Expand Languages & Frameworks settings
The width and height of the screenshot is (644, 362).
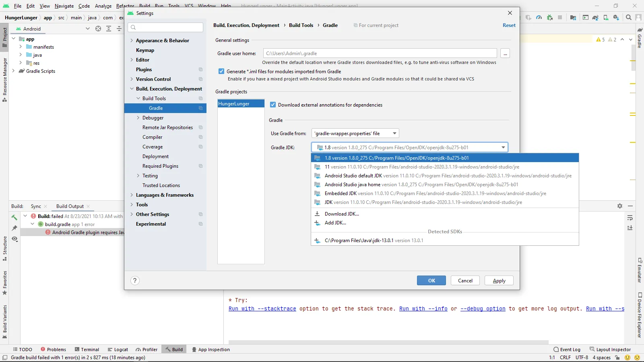[x=132, y=195]
